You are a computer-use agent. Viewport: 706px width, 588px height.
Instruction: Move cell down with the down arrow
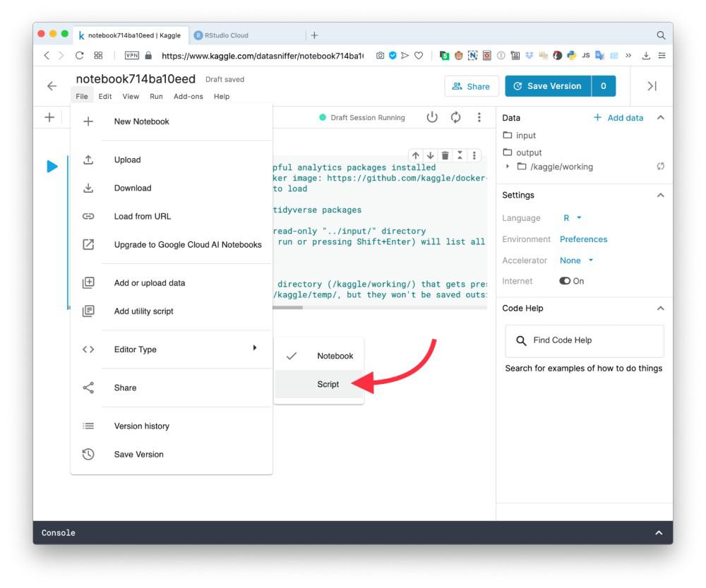(431, 155)
